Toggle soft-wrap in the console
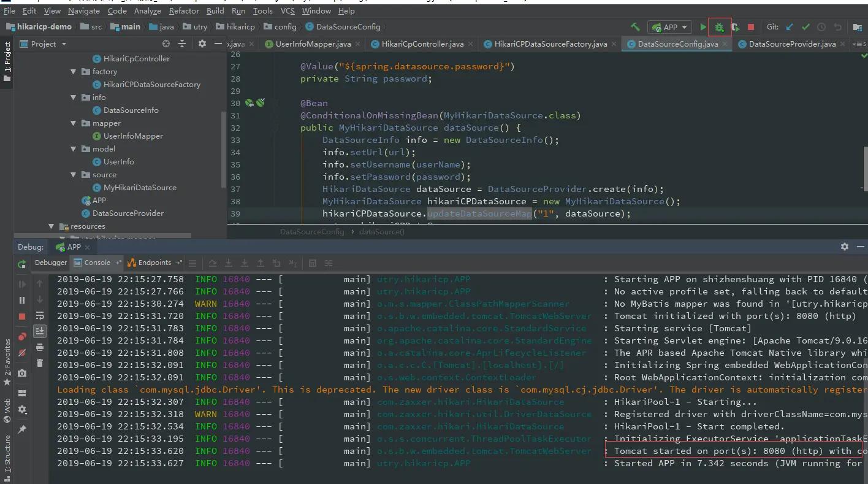 pyautogui.click(x=40, y=315)
